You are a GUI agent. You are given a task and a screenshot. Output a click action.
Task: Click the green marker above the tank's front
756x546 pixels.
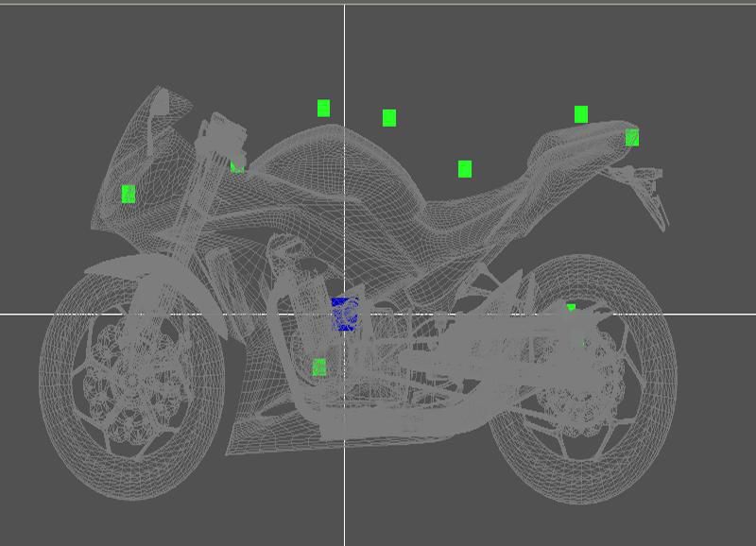[x=323, y=109]
